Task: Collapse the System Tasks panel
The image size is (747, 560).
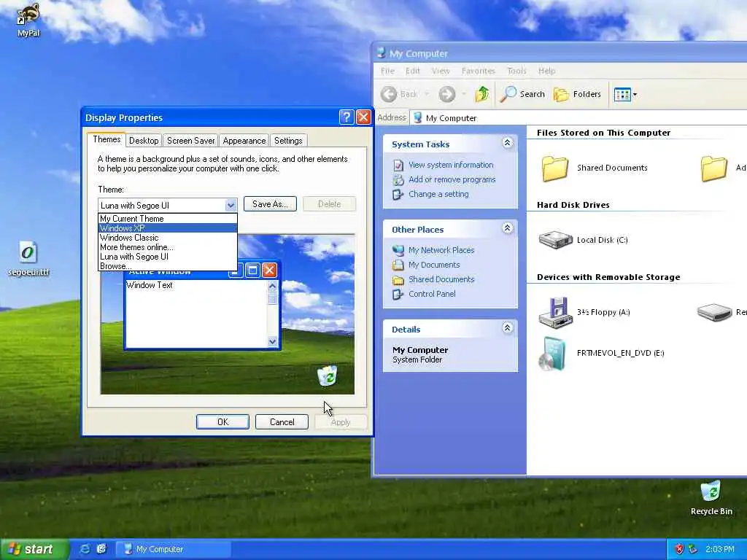Action: (508, 143)
